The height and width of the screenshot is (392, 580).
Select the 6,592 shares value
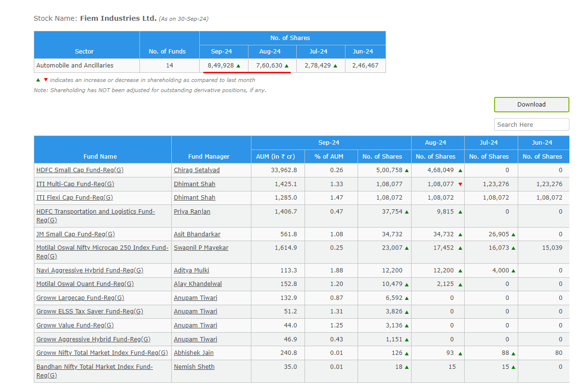point(394,298)
